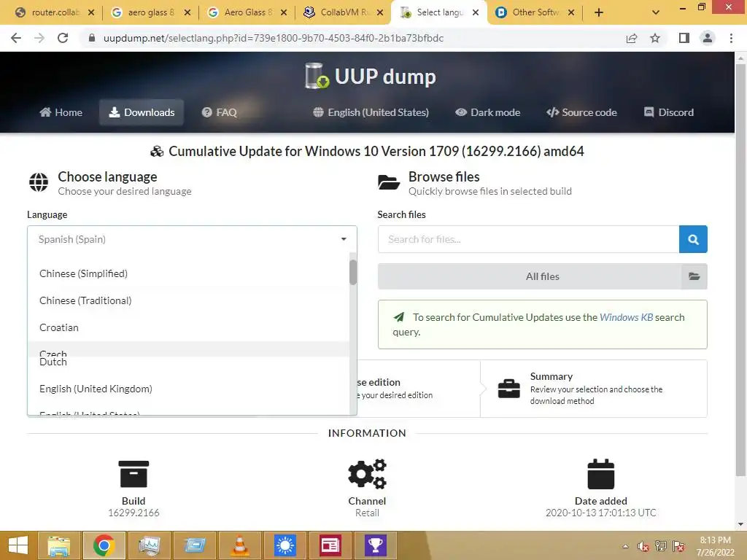Select English (United Kingdom) option
Viewport: 747px width, 560px height.
pos(189,389)
